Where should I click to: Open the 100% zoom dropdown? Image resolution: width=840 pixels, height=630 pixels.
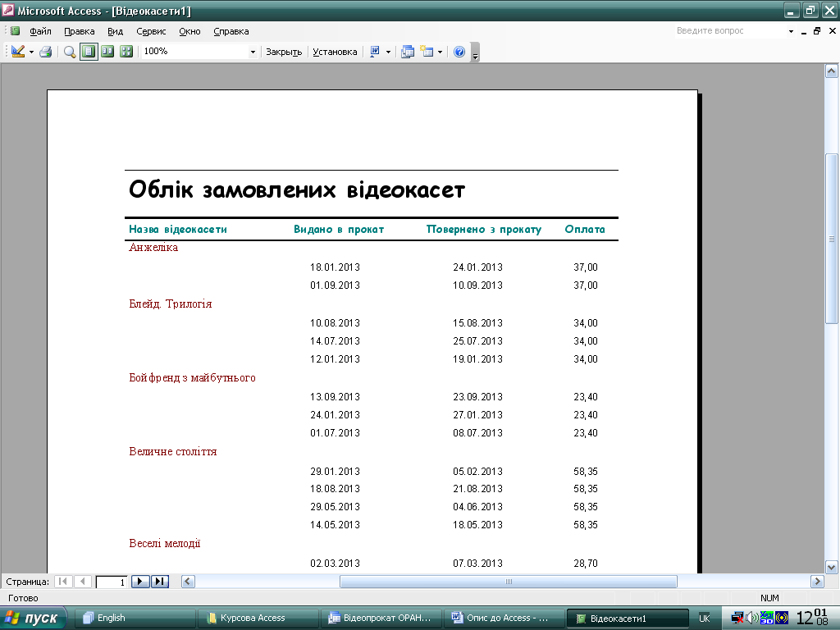(253, 52)
